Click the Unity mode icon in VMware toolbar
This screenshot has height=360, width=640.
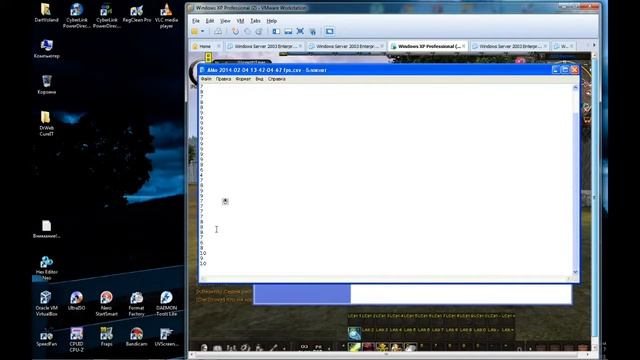[313, 31]
